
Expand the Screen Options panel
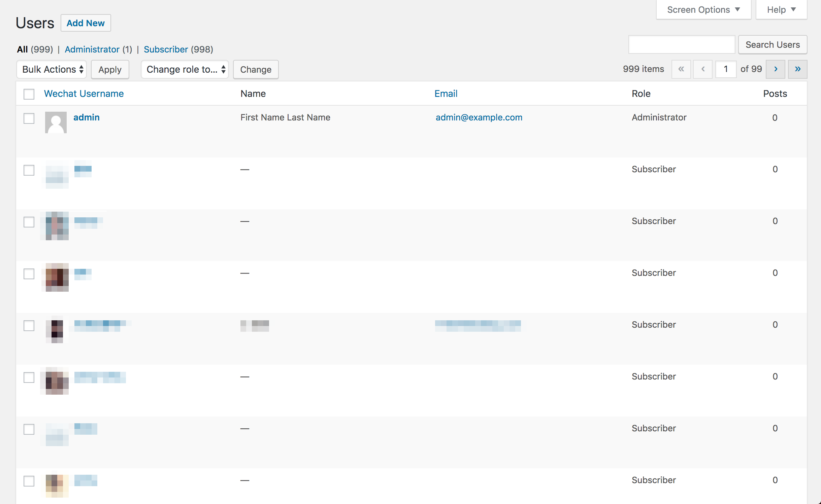[x=703, y=10]
